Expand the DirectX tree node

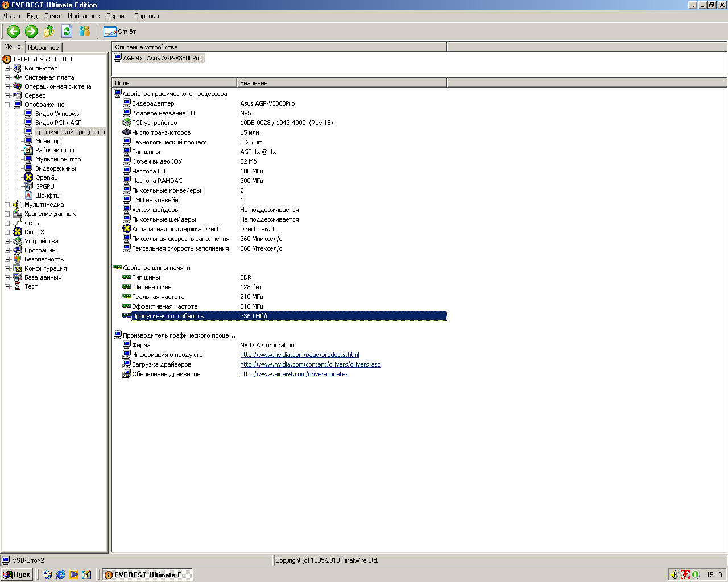(7, 232)
